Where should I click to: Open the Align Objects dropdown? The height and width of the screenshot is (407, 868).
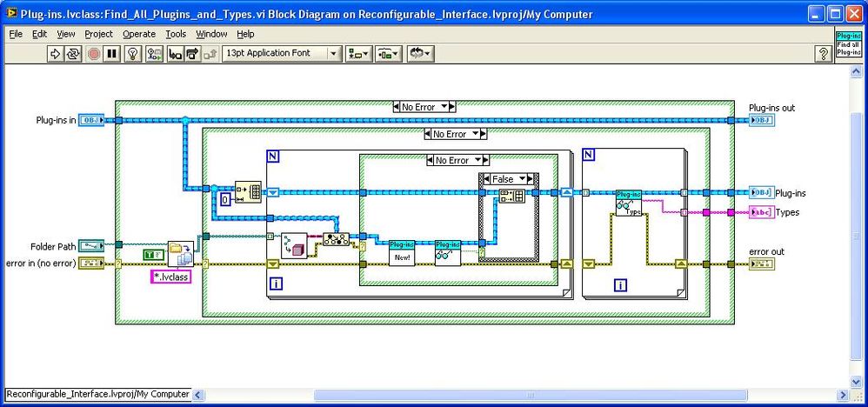[x=358, y=54]
